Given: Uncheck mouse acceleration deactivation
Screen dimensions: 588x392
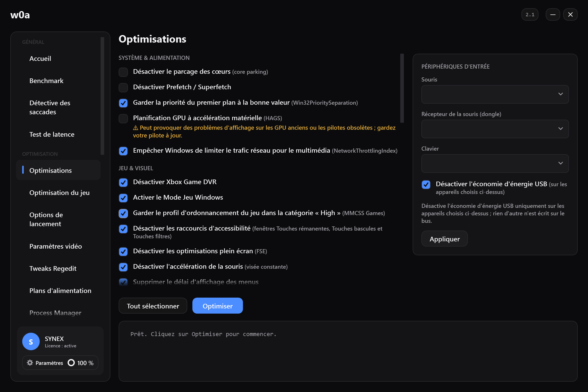Looking at the screenshot, I should [x=123, y=267].
